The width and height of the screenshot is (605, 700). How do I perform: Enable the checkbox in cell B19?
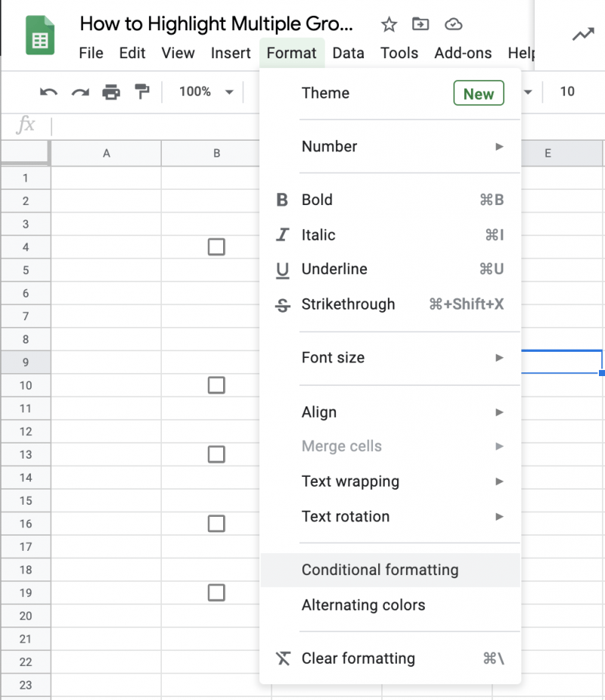216,593
